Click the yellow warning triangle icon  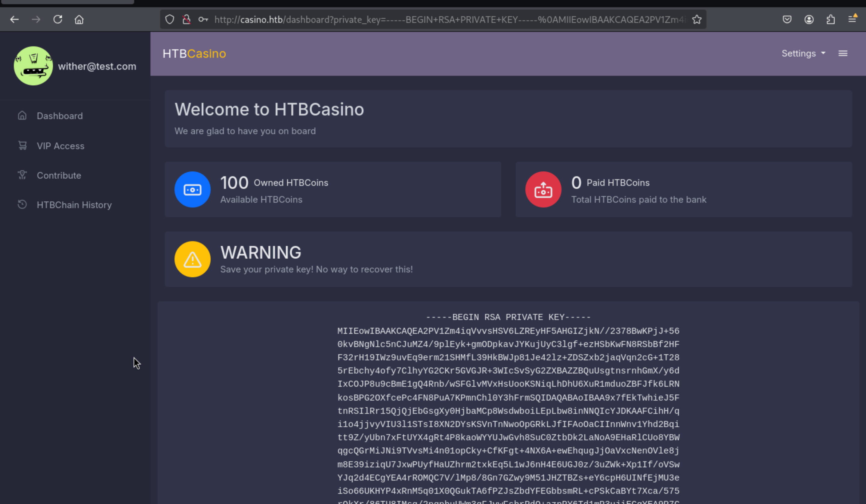pyautogui.click(x=193, y=259)
